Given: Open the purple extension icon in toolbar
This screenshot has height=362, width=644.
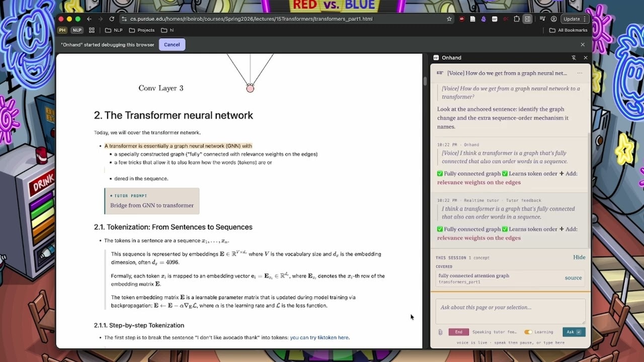Looking at the screenshot, I should [484, 19].
